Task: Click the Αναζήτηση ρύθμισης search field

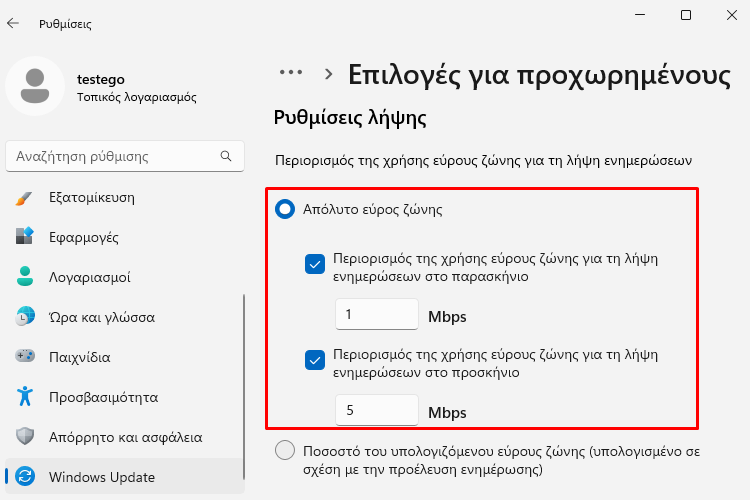Action: (x=125, y=156)
